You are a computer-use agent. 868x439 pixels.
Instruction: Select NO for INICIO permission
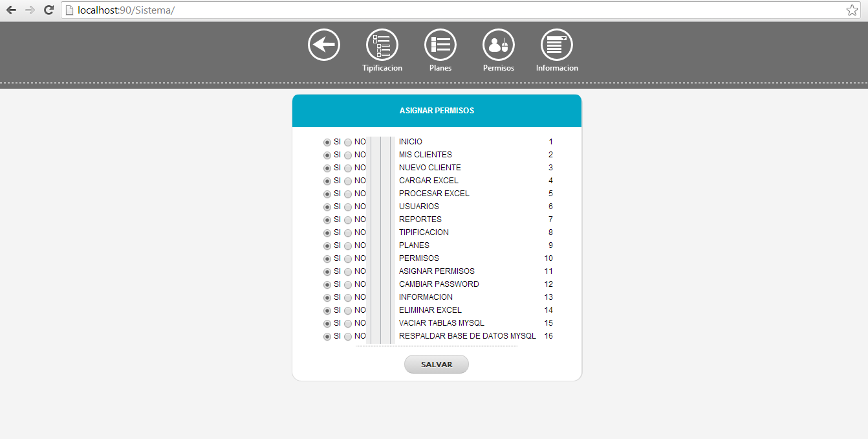[348, 142]
